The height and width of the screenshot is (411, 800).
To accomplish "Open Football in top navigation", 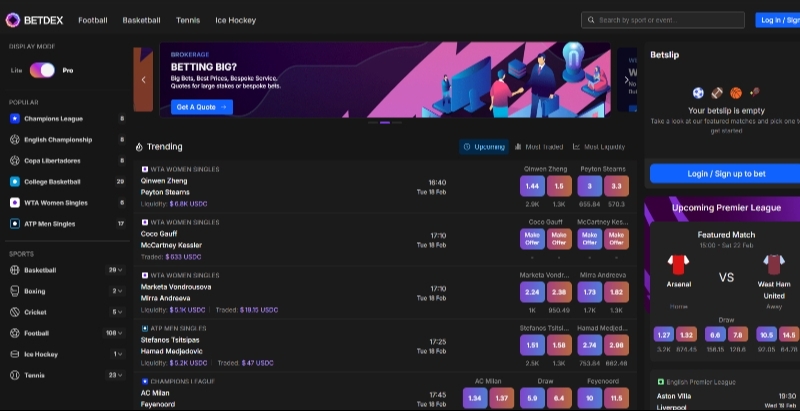I will click(93, 20).
